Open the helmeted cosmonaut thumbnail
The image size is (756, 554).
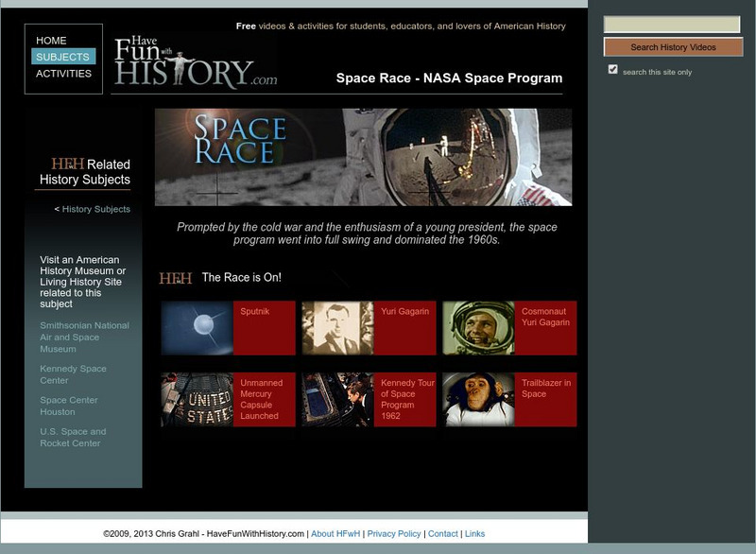[478, 328]
